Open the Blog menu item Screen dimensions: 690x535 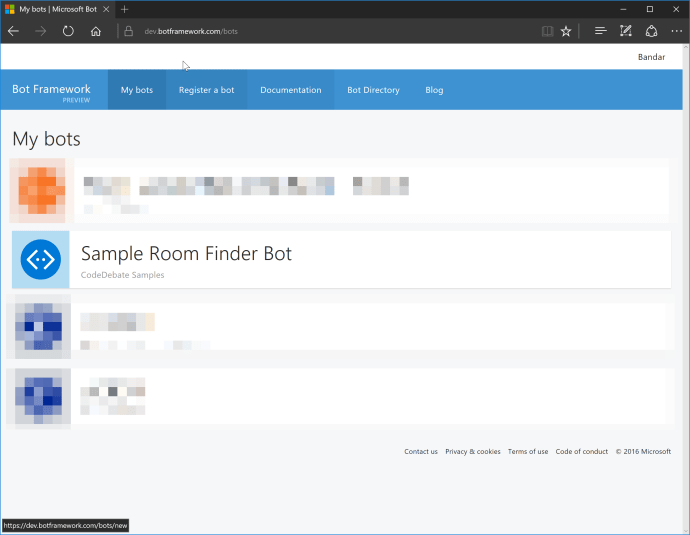click(434, 90)
